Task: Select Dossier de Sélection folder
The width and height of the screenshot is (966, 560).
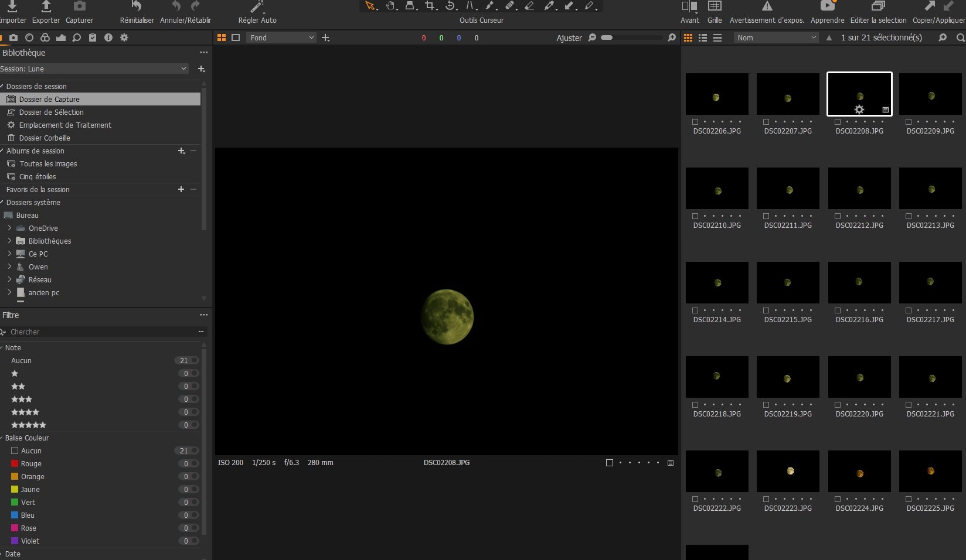Action: (x=52, y=112)
